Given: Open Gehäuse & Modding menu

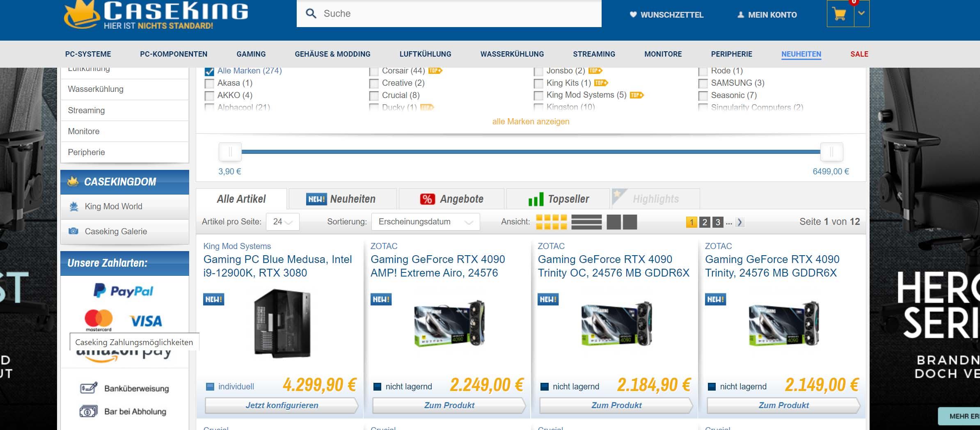Looking at the screenshot, I should [x=332, y=54].
